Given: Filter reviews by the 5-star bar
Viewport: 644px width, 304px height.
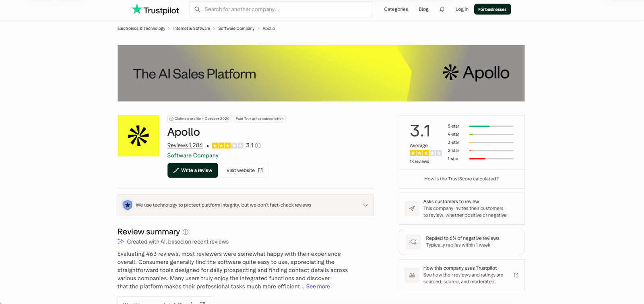Looking at the screenshot, I should click(481, 126).
